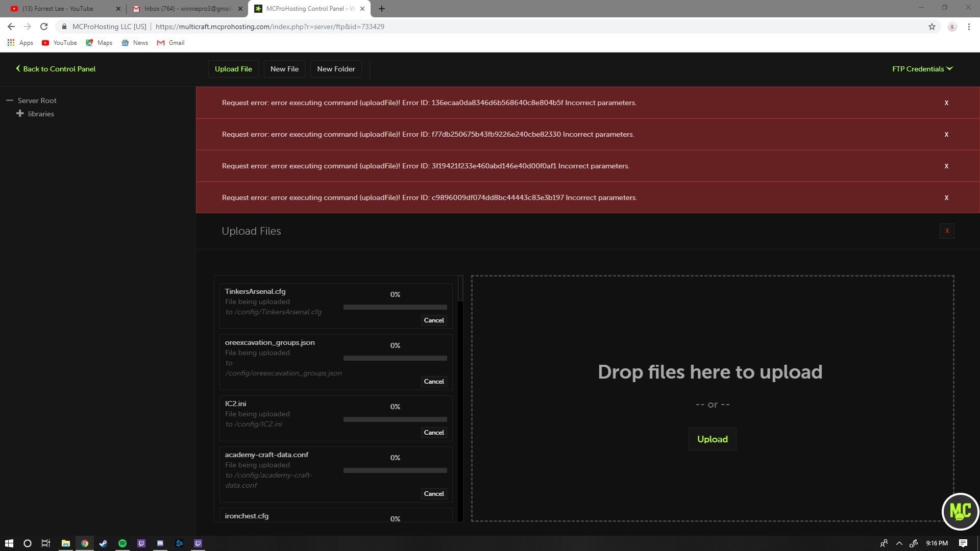Cancel the academy-craft-data.conf upload
The width and height of the screenshot is (980, 551).
[x=434, y=494]
